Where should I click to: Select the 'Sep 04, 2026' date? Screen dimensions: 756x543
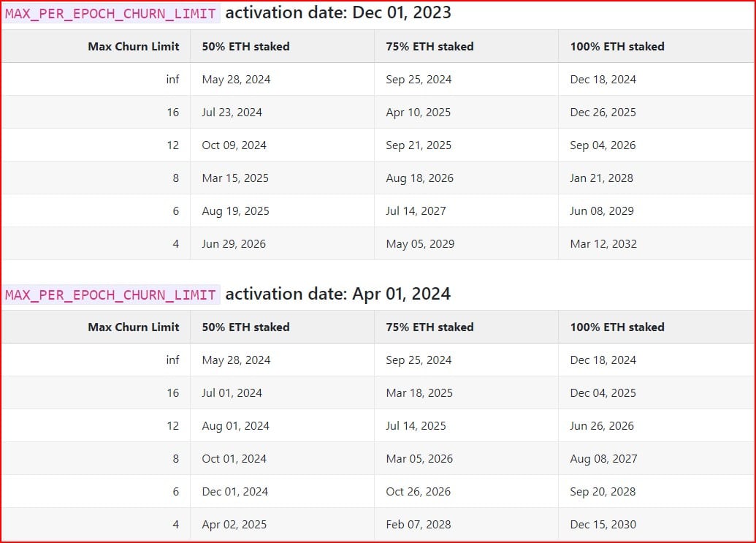point(603,145)
